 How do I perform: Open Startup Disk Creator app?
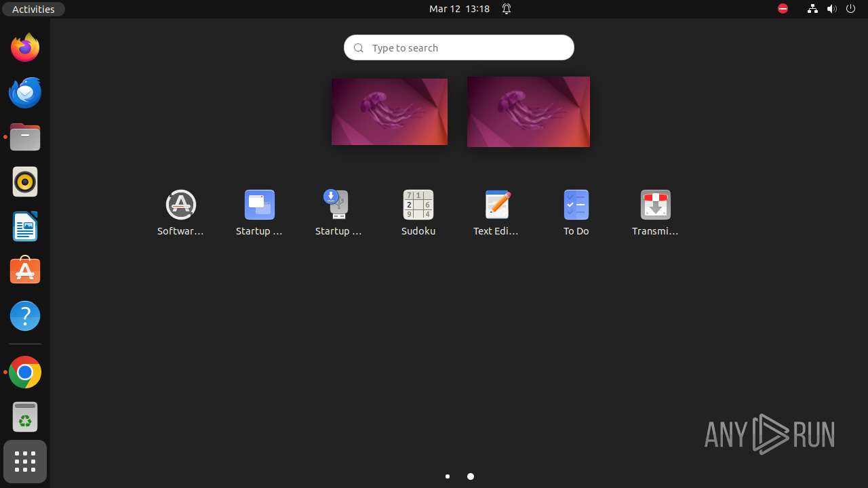pos(338,213)
